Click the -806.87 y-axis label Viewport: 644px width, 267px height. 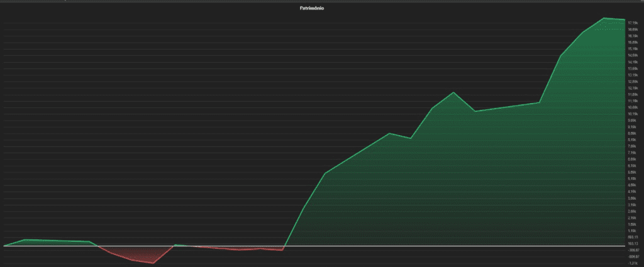click(633, 256)
